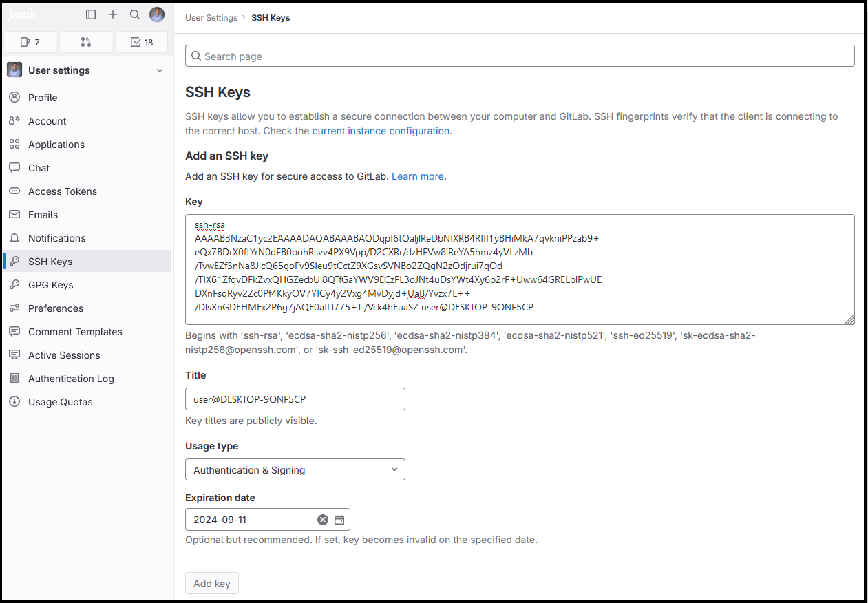The width and height of the screenshot is (868, 603).
Task: Open assigned issues counter showing 7
Action: coord(30,42)
